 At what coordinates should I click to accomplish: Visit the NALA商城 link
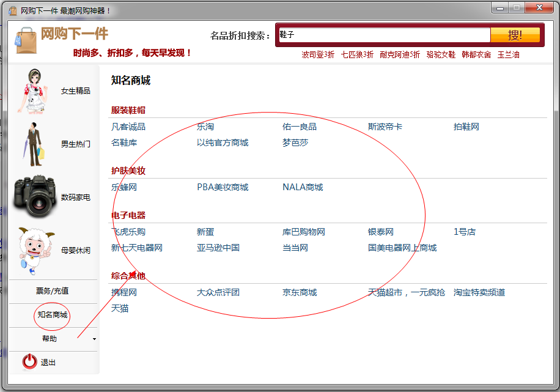click(x=303, y=187)
